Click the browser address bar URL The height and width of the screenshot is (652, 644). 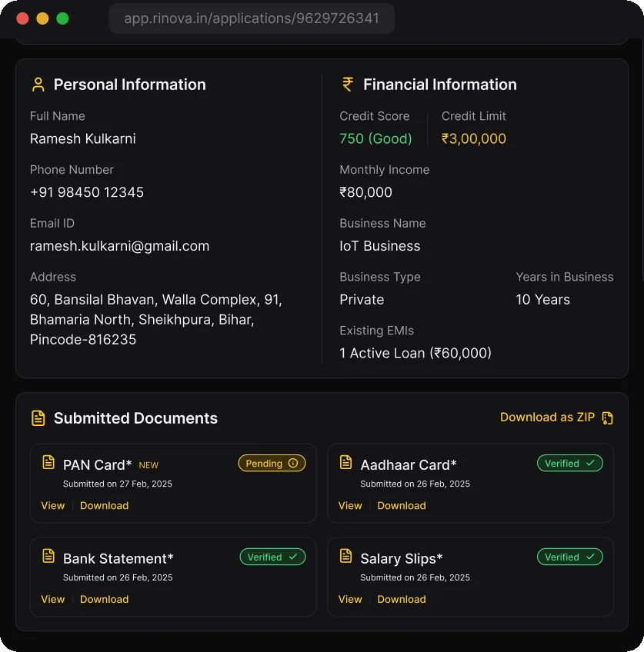coord(252,18)
